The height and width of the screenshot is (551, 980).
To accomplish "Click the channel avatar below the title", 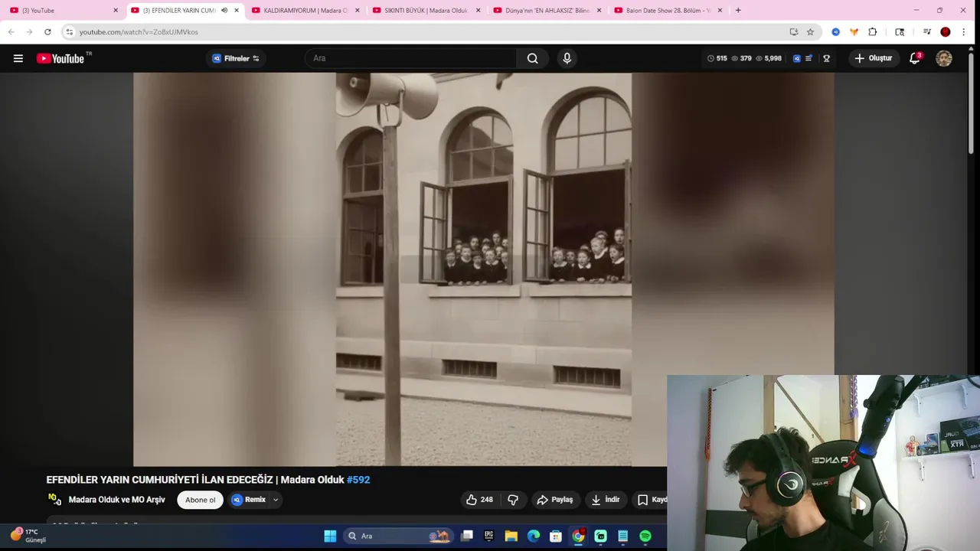I will point(54,500).
